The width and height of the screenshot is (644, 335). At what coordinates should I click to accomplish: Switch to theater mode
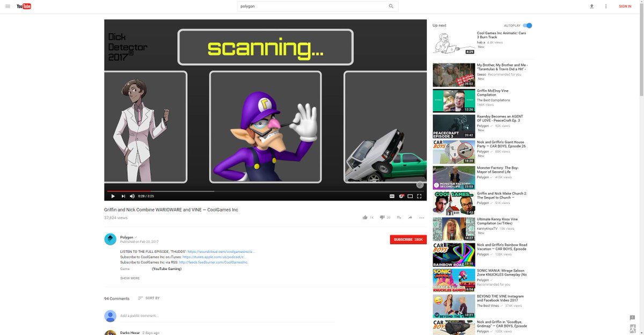click(410, 196)
